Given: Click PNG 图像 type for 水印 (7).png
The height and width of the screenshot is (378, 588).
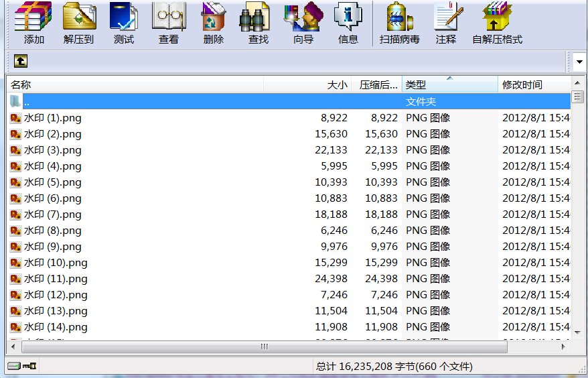Looking at the screenshot, I should tap(428, 214).
